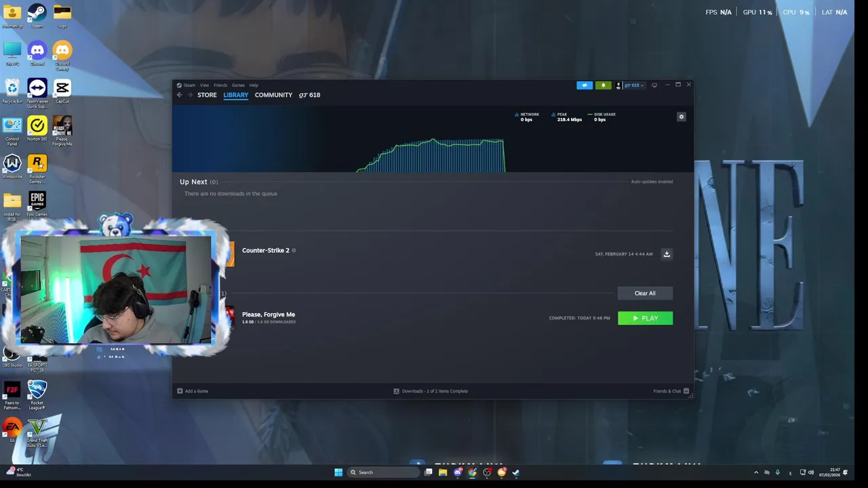Open the Friends menu in Steam
This screenshot has height=488, width=868.
220,85
